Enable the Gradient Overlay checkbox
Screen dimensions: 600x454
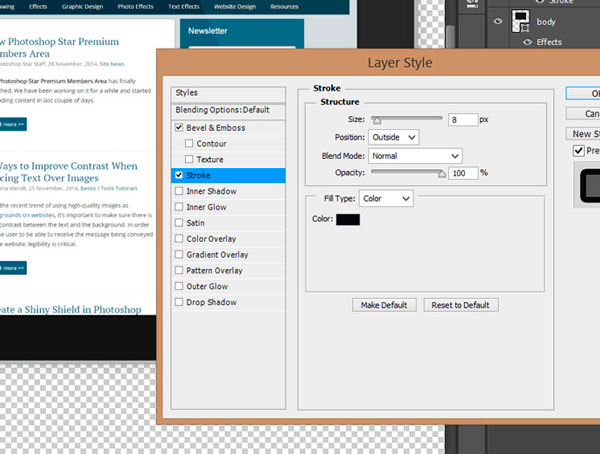179,254
